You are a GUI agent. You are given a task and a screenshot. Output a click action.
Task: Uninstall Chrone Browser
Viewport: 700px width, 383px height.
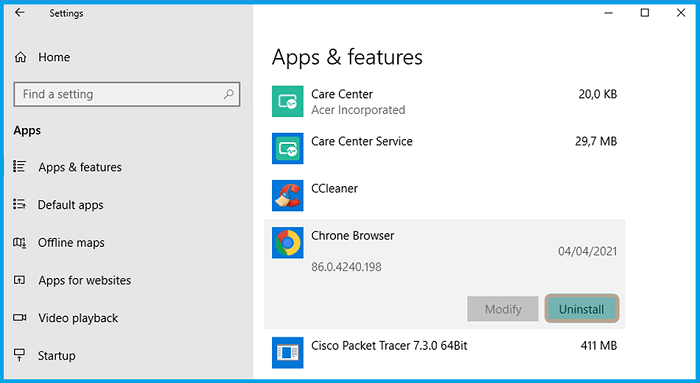(582, 308)
